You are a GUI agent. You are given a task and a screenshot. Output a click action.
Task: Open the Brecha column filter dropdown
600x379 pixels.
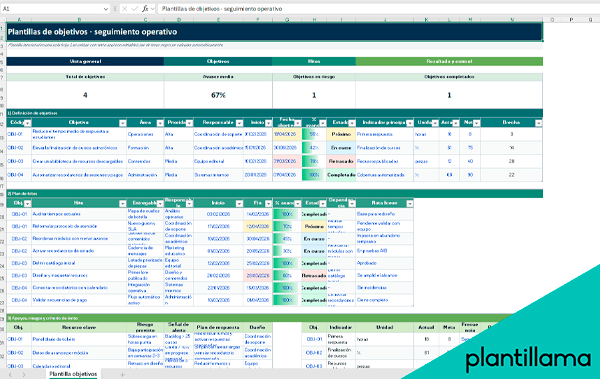[x=538, y=123]
